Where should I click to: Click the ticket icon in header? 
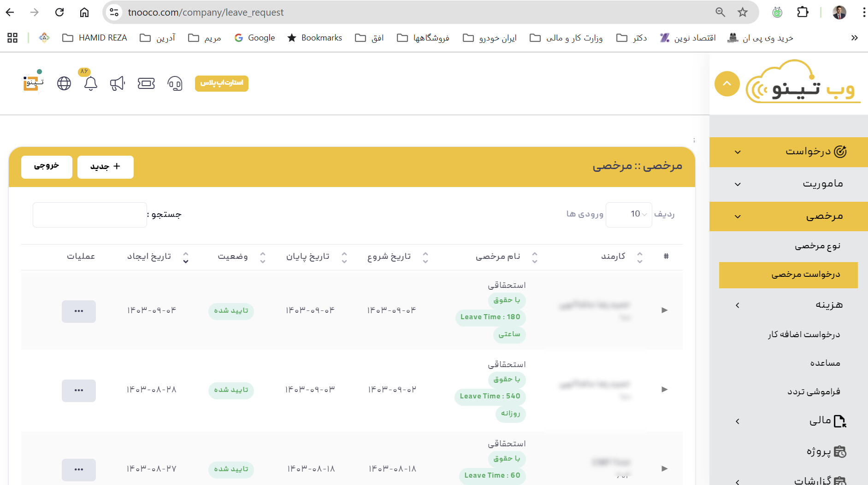(x=146, y=83)
